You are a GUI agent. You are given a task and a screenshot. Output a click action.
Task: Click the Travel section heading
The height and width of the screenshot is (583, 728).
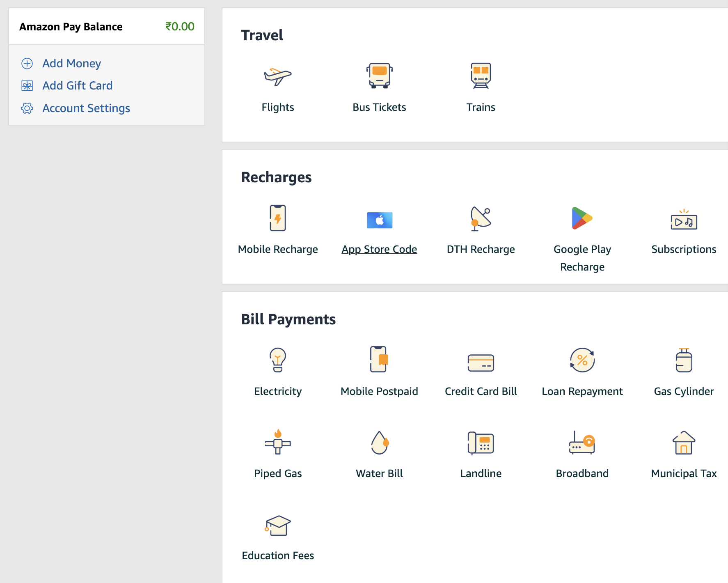point(262,35)
